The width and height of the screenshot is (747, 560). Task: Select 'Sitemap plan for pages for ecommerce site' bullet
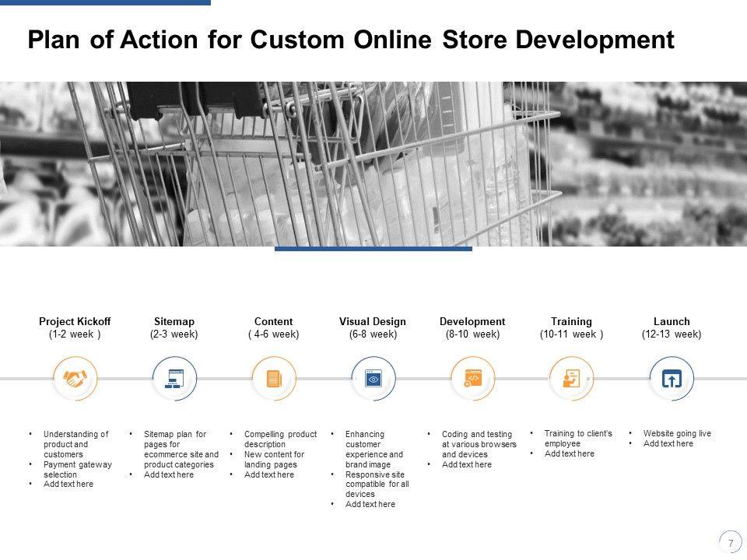(x=181, y=450)
